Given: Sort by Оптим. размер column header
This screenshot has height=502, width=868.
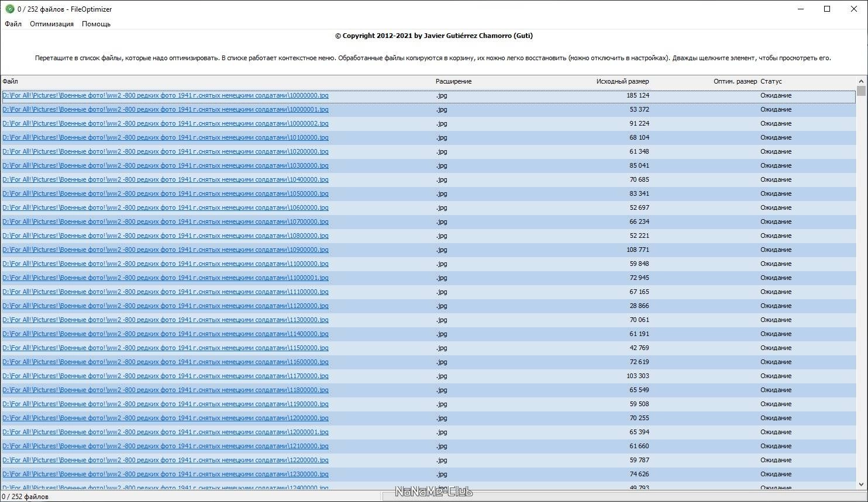Looking at the screenshot, I should tap(735, 81).
